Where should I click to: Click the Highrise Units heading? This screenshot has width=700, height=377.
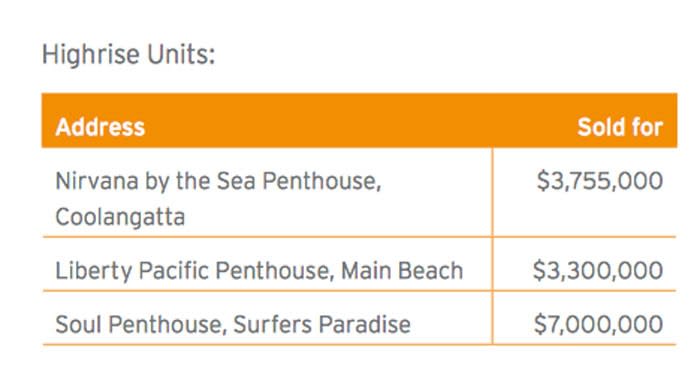click(x=129, y=54)
